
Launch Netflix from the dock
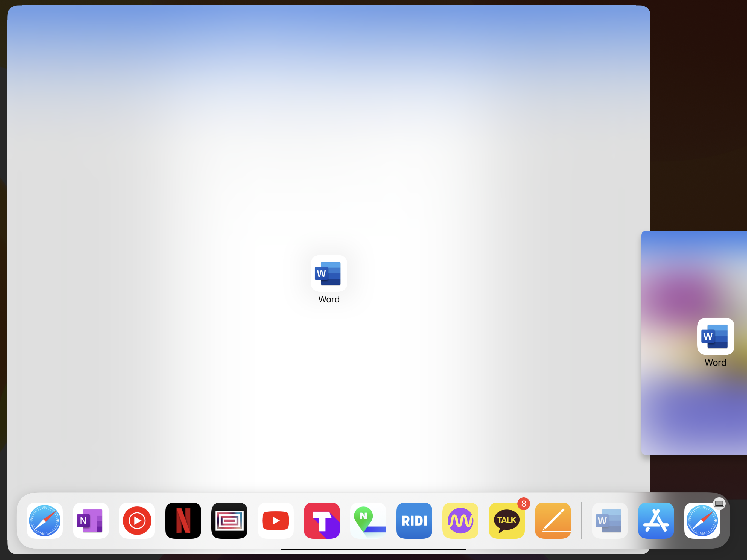tap(183, 520)
